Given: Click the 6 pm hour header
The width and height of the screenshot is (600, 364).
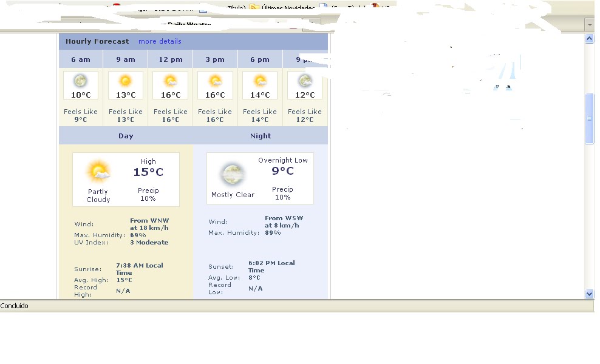Looking at the screenshot, I should point(260,59).
